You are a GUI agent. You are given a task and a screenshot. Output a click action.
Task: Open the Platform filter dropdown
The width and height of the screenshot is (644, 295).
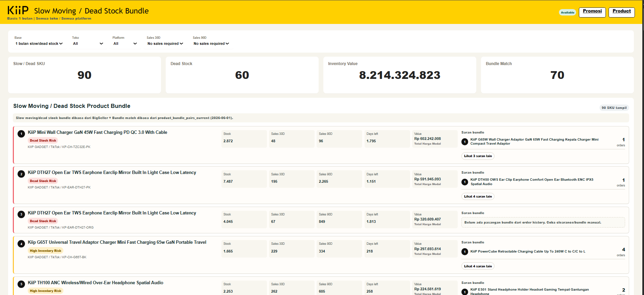pos(125,43)
